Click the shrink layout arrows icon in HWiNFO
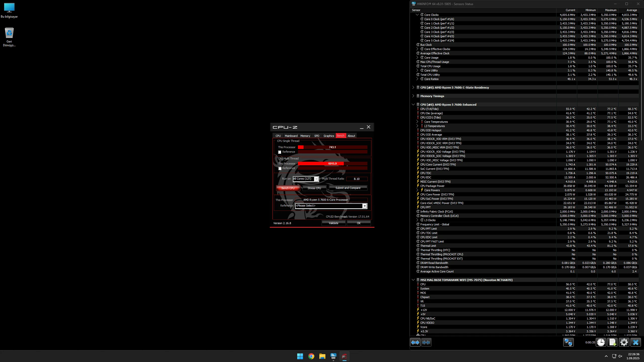644x362 pixels. click(x=426, y=342)
